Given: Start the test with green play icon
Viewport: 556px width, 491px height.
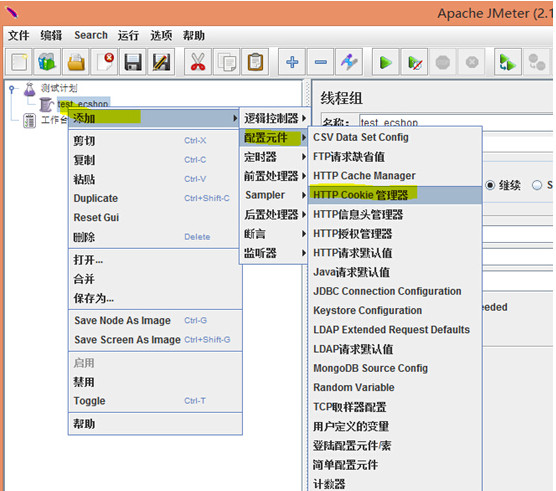Looking at the screenshot, I should 385,62.
